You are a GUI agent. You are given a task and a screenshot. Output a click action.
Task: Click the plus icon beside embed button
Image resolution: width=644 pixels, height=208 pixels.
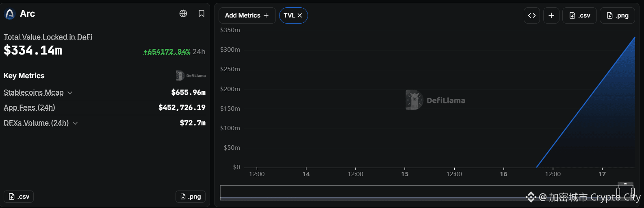(551, 15)
